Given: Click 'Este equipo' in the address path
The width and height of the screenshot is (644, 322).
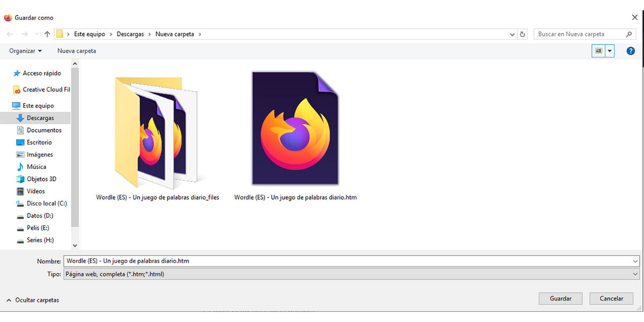Looking at the screenshot, I should click(91, 34).
